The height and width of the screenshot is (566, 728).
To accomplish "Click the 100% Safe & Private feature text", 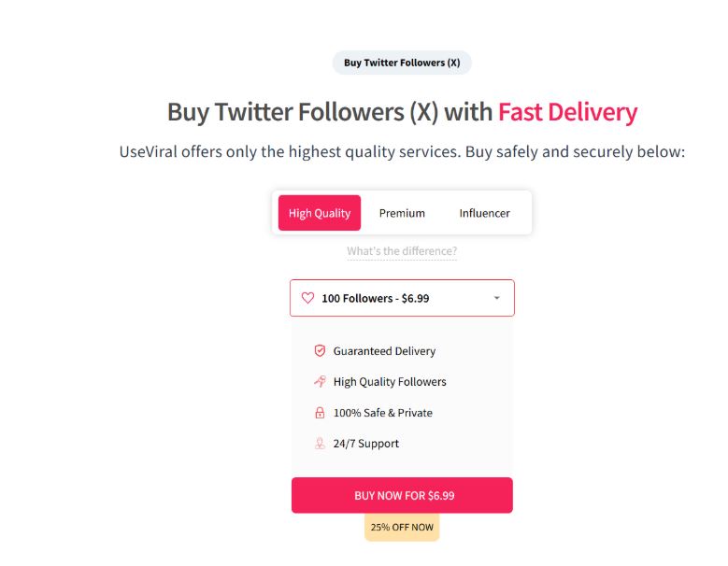I will [382, 413].
